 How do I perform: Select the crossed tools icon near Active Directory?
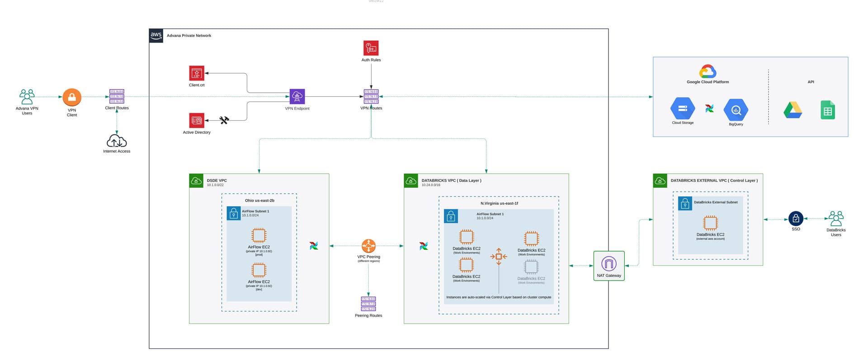[224, 120]
